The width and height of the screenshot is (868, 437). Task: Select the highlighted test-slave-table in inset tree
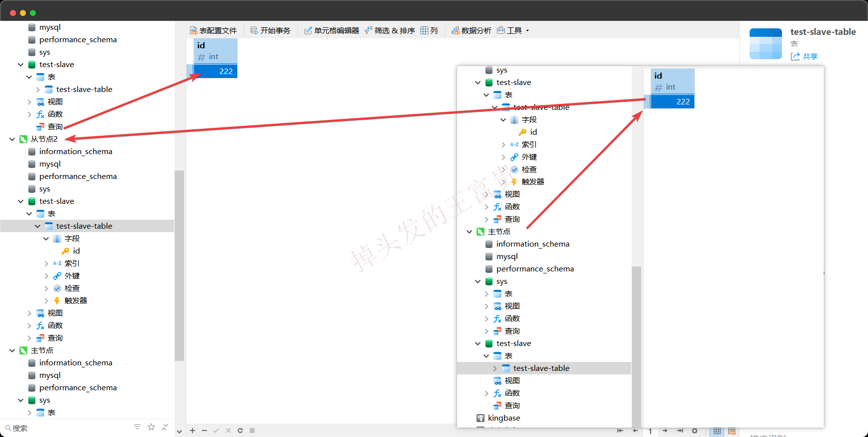pos(544,368)
